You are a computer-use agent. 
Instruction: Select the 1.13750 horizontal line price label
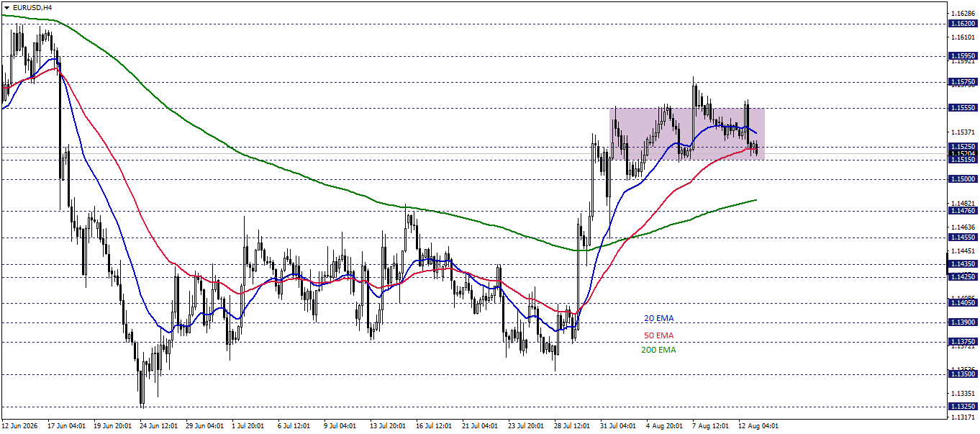(x=963, y=342)
